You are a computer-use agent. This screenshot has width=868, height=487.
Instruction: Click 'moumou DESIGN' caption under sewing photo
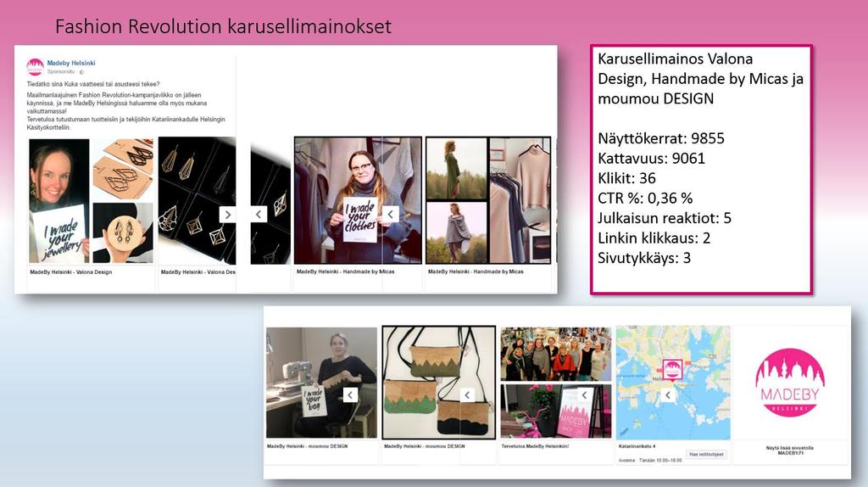307,446
